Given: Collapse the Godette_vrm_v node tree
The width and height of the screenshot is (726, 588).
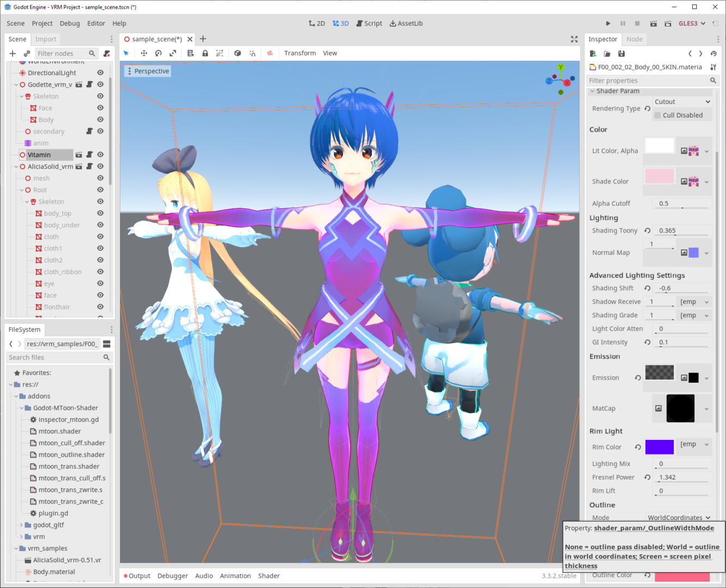Looking at the screenshot, I should click(16, 85).
